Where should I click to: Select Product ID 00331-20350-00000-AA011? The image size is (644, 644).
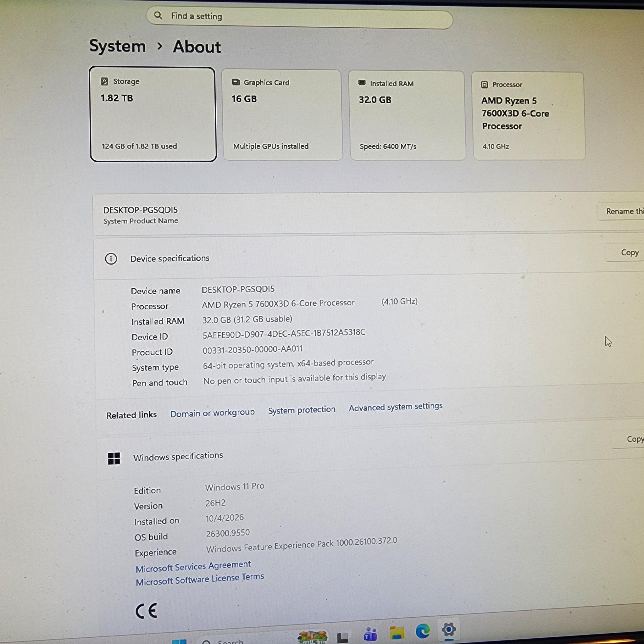click(252, 349)
